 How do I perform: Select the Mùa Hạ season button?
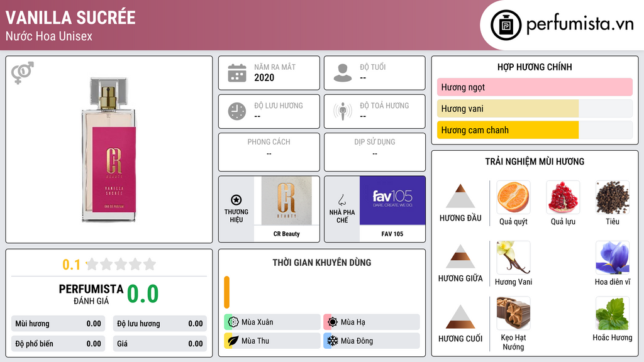point(372,322)
